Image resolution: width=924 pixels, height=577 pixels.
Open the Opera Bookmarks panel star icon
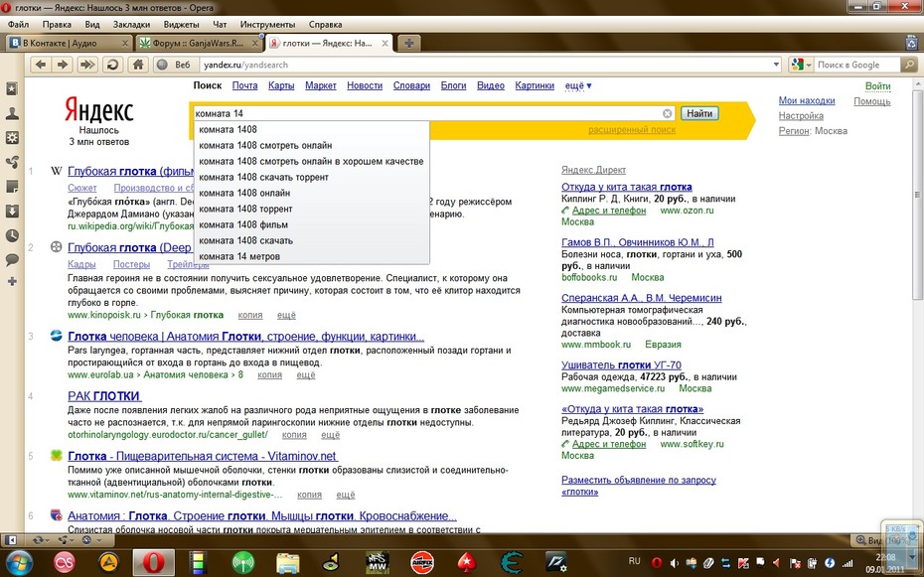[x=12, y=89]
